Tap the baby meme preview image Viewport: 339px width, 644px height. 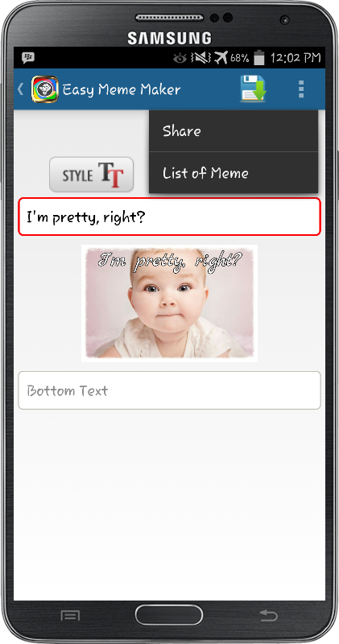169,303
